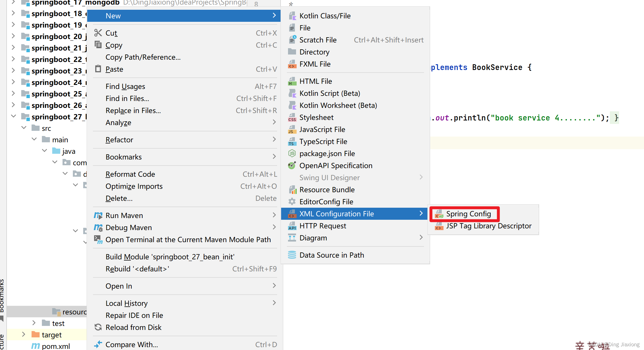Click the FXML File icon
Image resolution: width=644 pixels, height=350 pixels.
pos(292,64)
